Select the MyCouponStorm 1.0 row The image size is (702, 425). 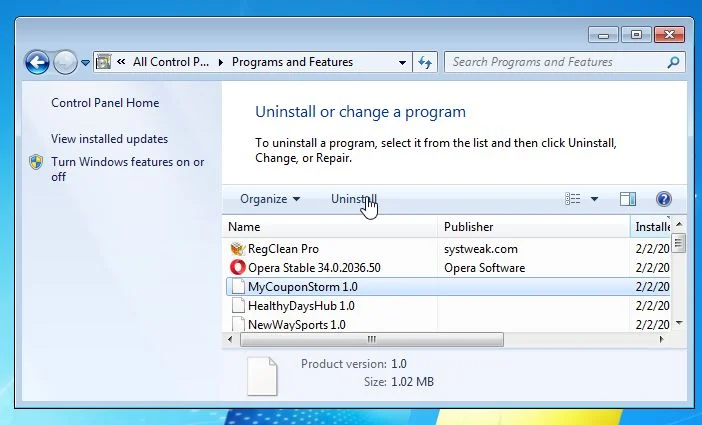point(448,287)
